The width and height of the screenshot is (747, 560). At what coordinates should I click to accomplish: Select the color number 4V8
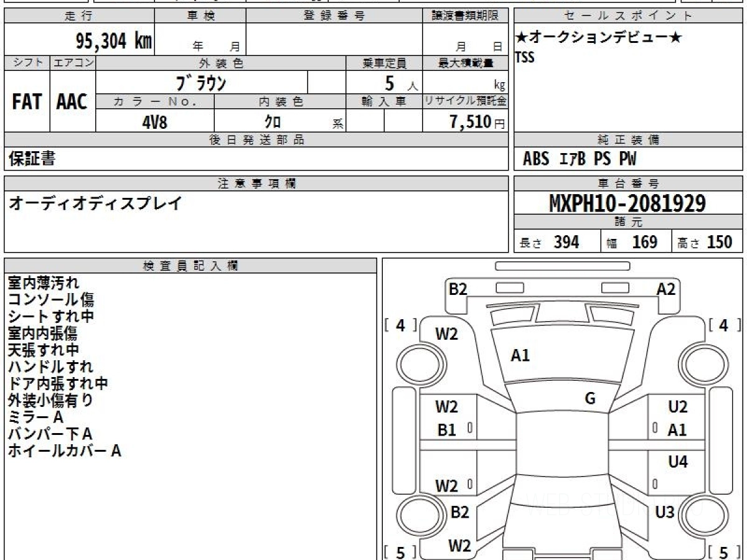click(155, 122)
